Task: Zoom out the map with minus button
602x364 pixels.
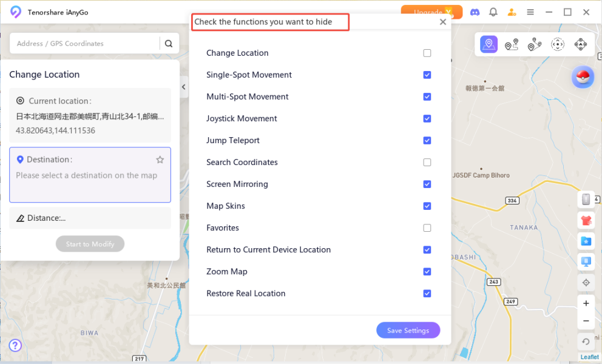Action: tap(586, 321)
